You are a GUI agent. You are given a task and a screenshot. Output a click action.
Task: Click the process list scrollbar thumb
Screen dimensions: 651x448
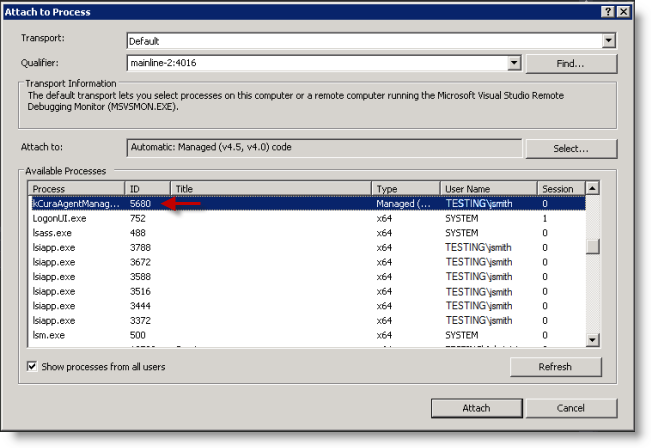tap(592, 246)
